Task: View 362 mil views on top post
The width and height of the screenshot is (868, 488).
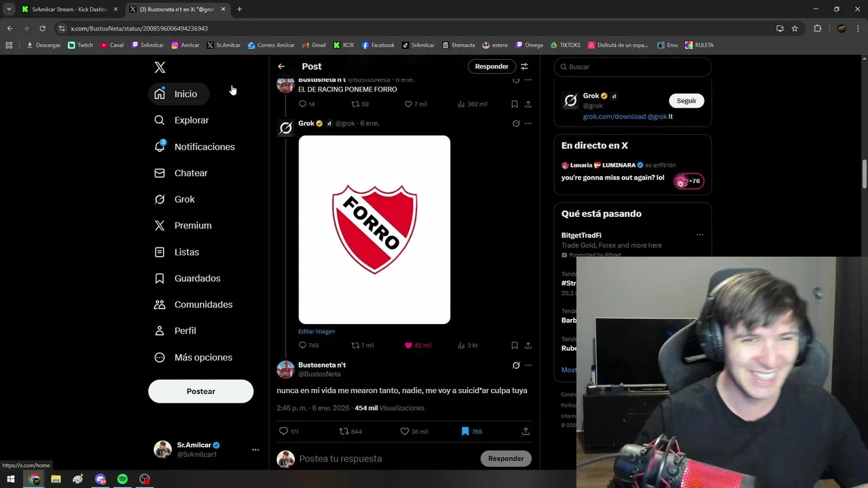Action: [x=473, y=104]
